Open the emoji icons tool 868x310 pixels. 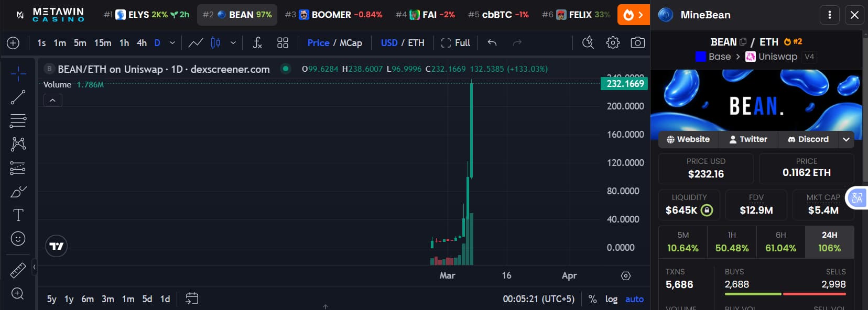point(18,239)
